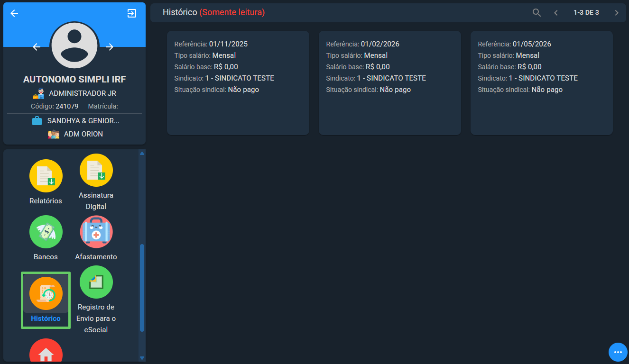This screenshot has width=629, height=364.
Task: Go to previous page of history
Action: tap(556, 13)
